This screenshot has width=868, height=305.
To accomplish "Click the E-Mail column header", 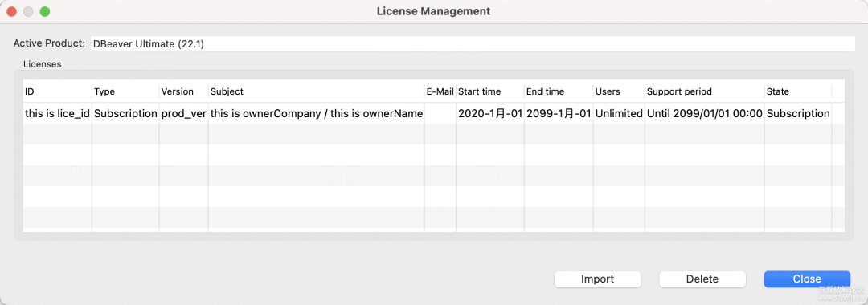I will [x=440, y=91].
